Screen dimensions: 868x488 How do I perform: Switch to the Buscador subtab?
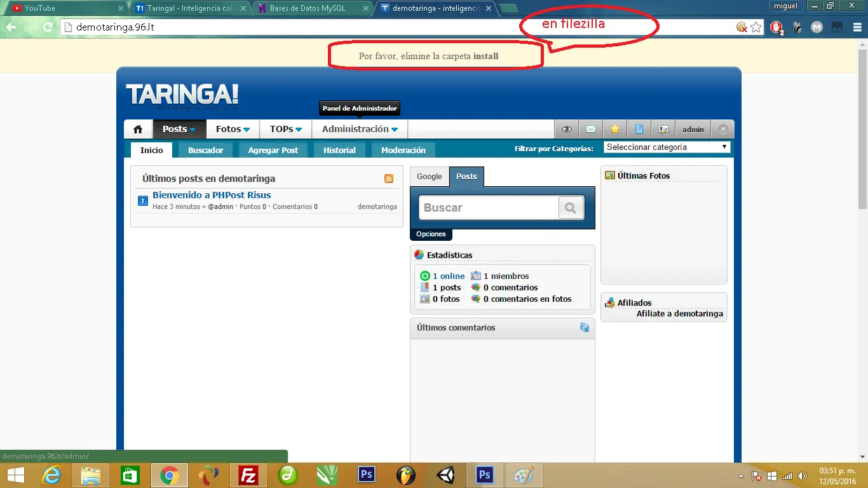coord(206,151)
